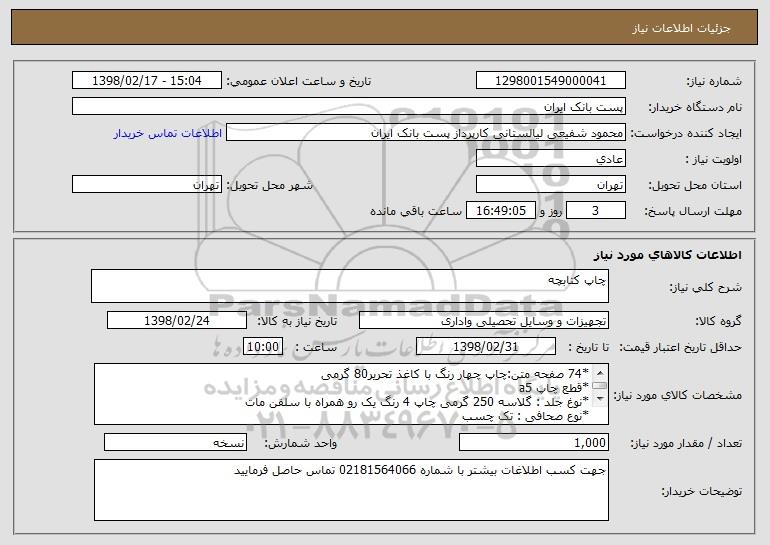The image size is (770, 545).
Task: Click the time field showing 10:00
Action: point(263,347)
